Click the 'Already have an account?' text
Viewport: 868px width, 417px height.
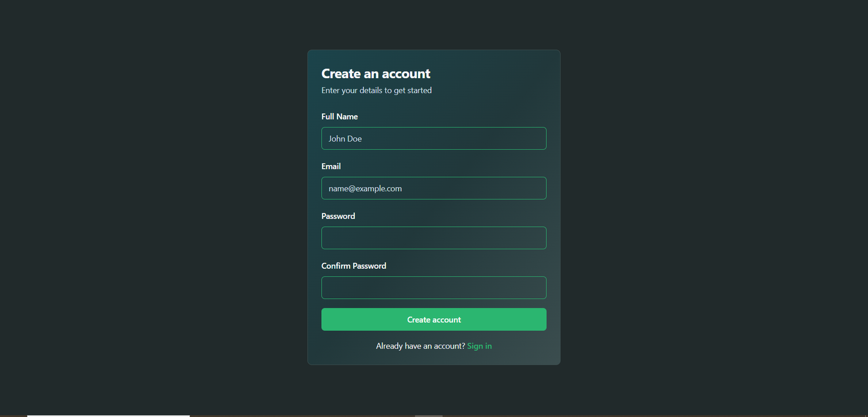tap(420, 346)
